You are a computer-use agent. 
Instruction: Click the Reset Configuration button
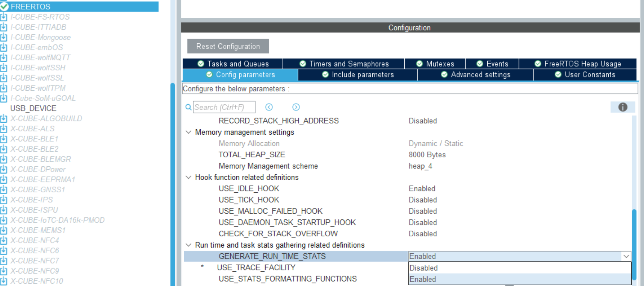[228, 46]
